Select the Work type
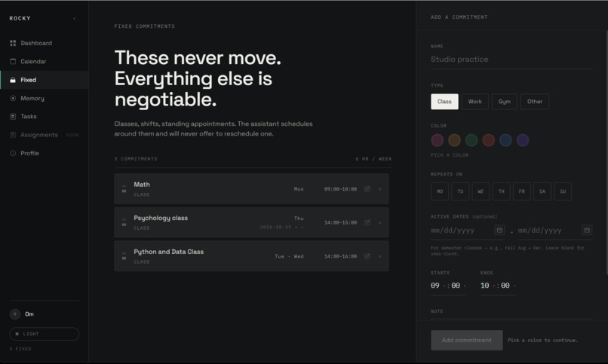The height and width of the screenshot is (364, 608). click(x=474, y=102)
